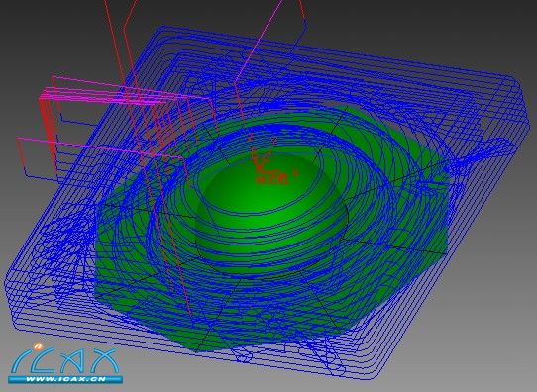
Task: Select the green hemispherical dome surface
Action: coord(271,216)
